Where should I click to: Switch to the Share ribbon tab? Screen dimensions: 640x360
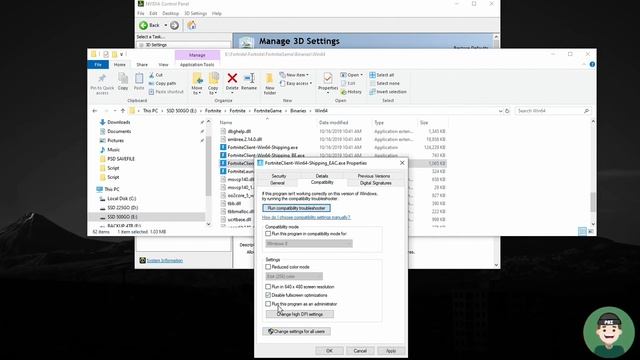(142, 64)
